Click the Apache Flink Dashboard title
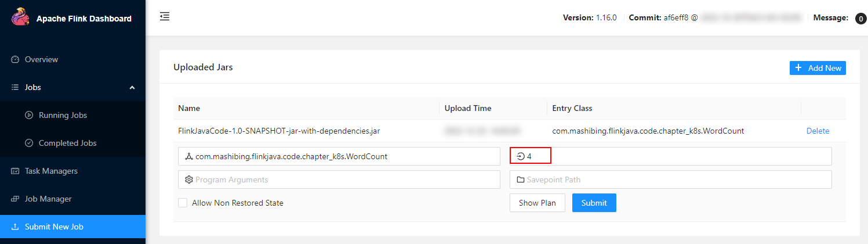868x244 pixels. (x=84, y=19)
